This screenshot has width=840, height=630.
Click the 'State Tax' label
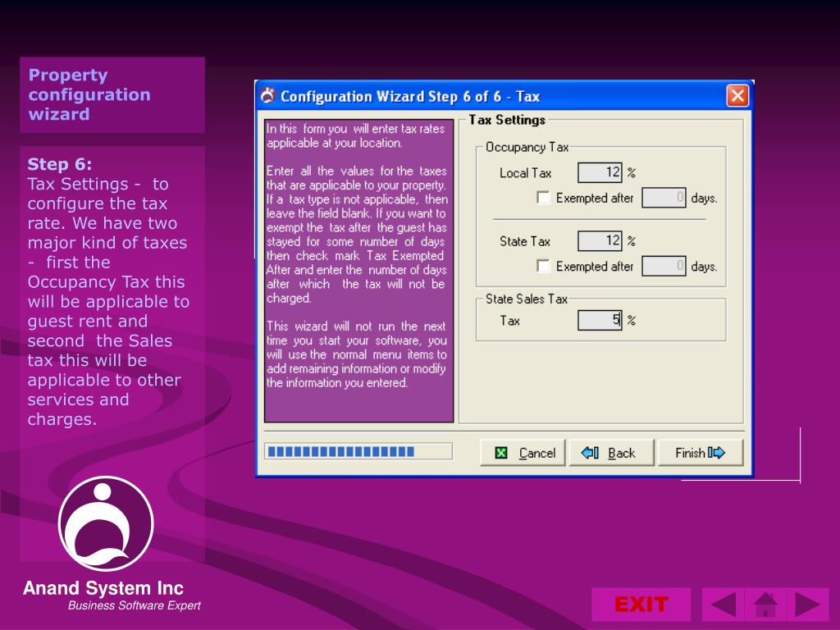(x=524, y=242)
